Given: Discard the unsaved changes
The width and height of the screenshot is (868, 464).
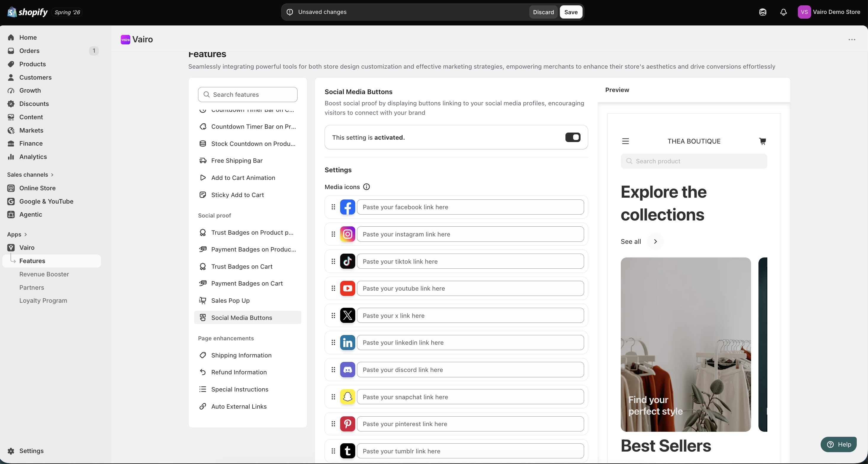Looking at the screenshot, I should tap(543, 12).
